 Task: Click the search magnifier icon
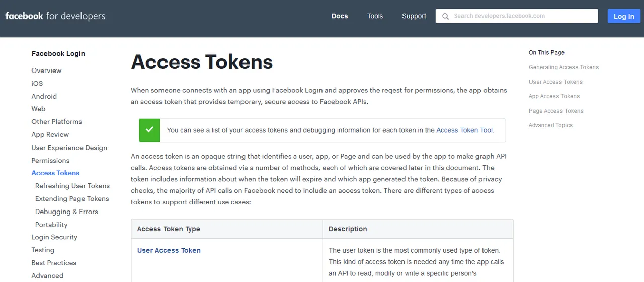[445, 16]
